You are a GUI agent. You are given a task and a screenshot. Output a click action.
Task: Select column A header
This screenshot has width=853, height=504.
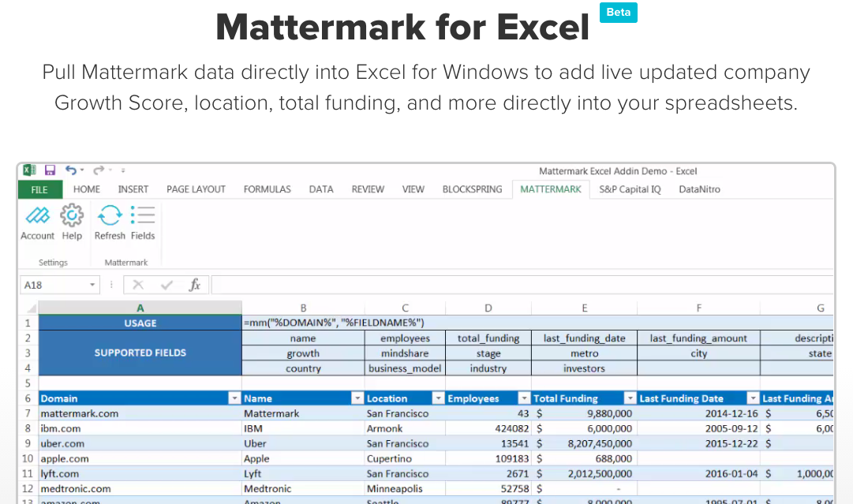(x=140, y=308)
